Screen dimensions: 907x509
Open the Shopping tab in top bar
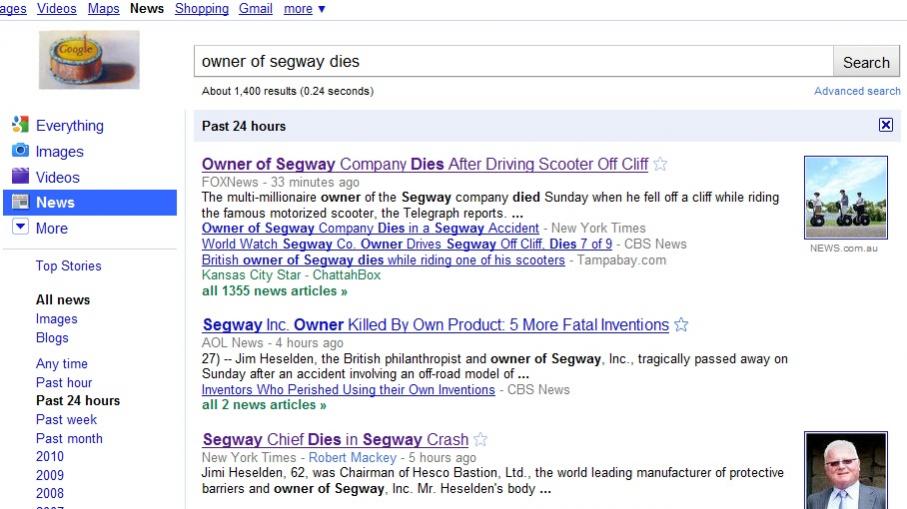click(x=201, y=8)
